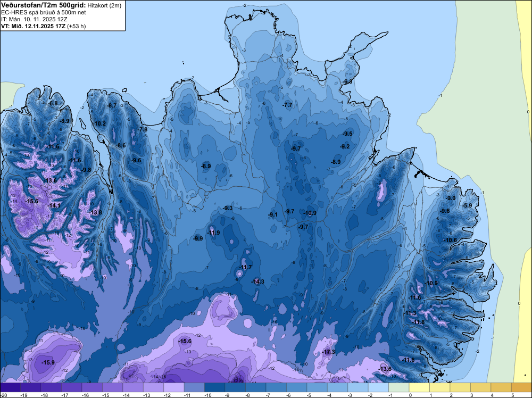
Task: Click legend swatch between -20 and -19
Action: tap(10, 387)
